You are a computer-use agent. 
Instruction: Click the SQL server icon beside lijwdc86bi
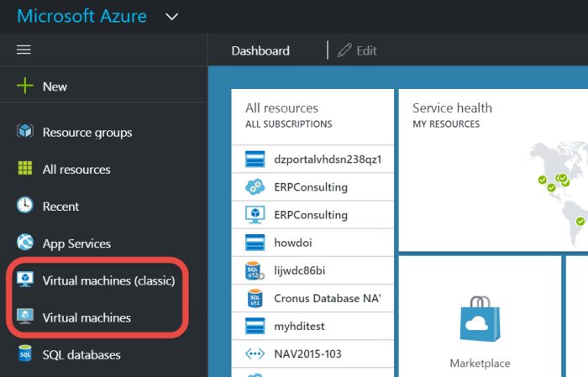(x=255, y=270)
